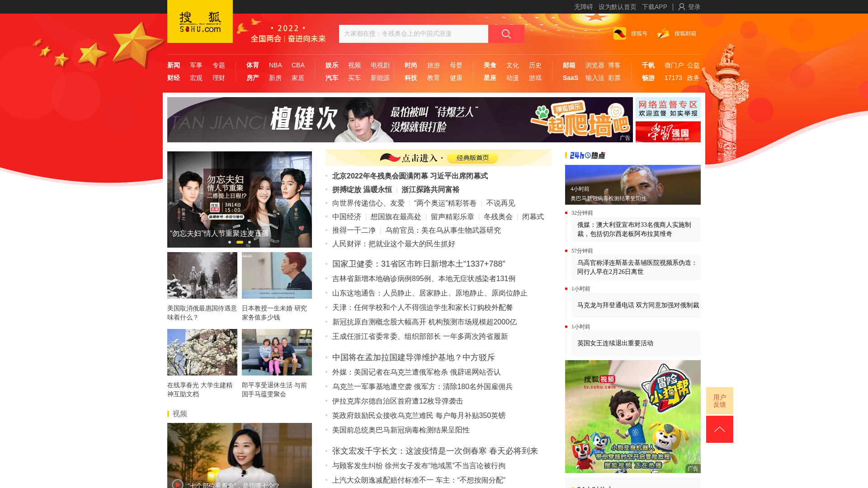Image resolution: width=868 pixels, height=488 pixels.
Task: Open the 时尚 channel
Action: tap(411, 65)
